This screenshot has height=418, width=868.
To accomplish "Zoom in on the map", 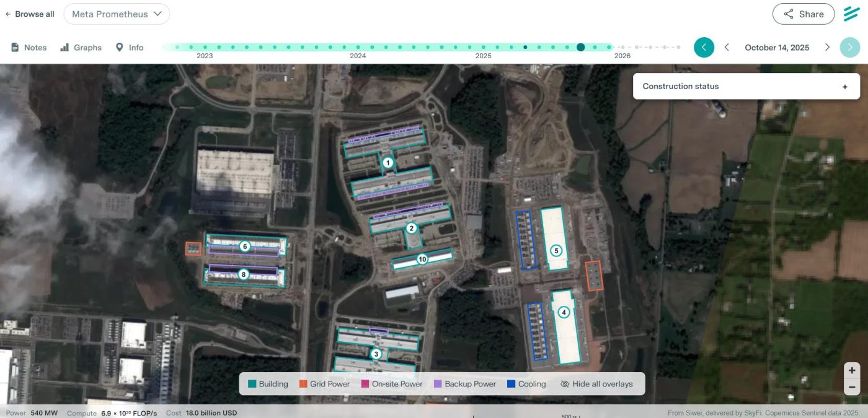I will point(852,370).
